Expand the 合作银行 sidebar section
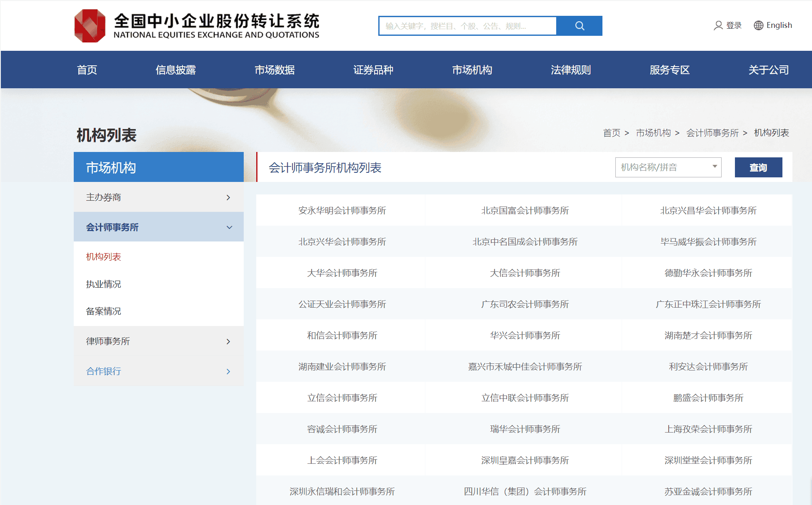 (158, 371)
